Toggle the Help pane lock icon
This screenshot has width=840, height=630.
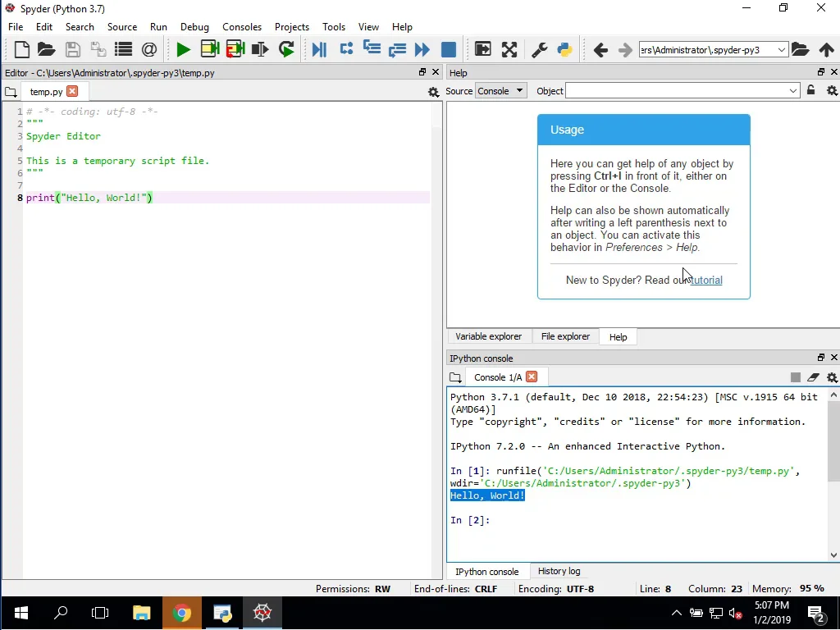(x=811, y=90)
